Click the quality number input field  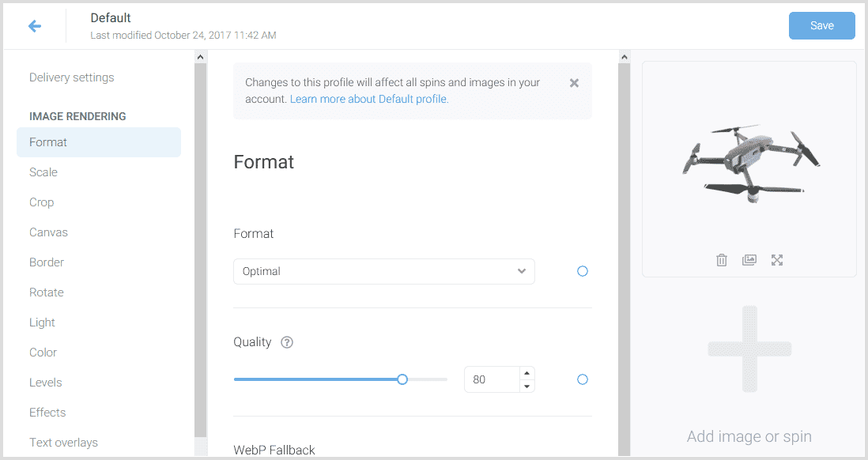pyautogui.click(x=490, y=379)
